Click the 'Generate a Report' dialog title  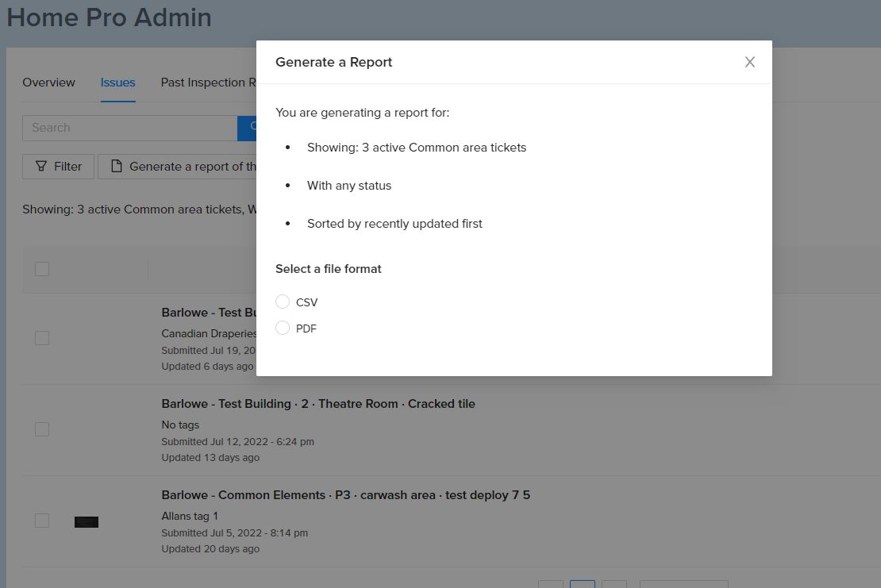tap(333, 63)
